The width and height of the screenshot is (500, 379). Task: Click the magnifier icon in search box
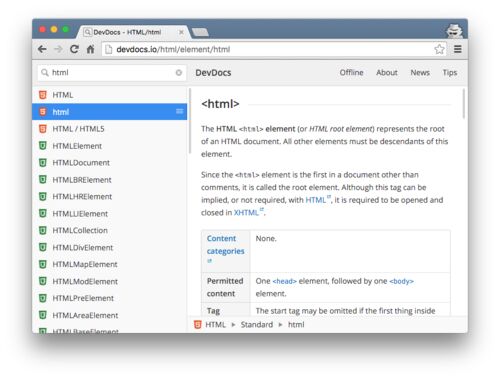click(x=45, y=72)
